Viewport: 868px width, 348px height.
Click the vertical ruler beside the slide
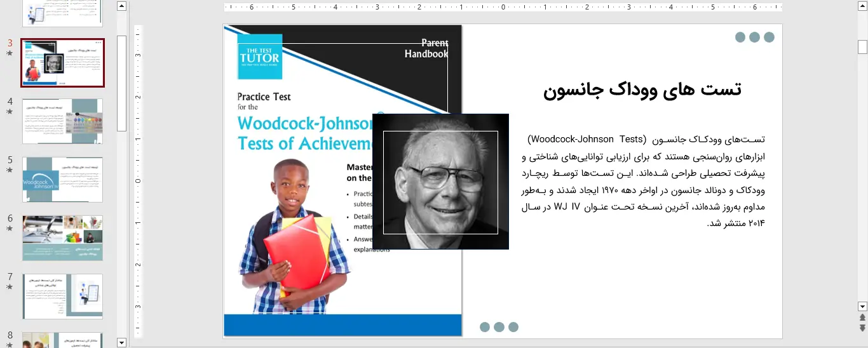pos(138,180)
